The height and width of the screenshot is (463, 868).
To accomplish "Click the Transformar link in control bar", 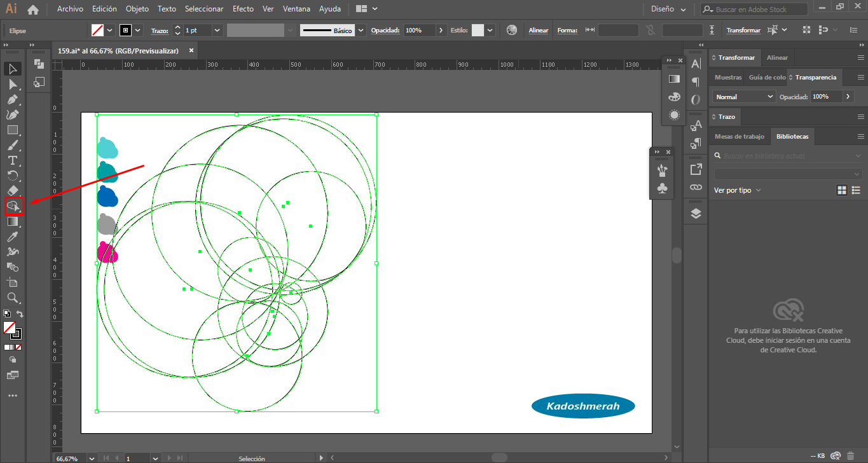I will click(743, 30).
